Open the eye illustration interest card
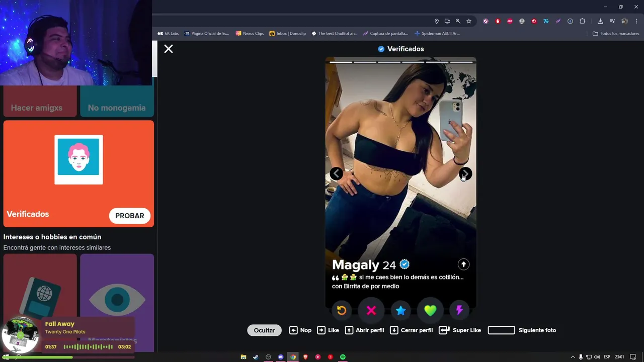This screenshot has width=644, height=362. (117, 302)
